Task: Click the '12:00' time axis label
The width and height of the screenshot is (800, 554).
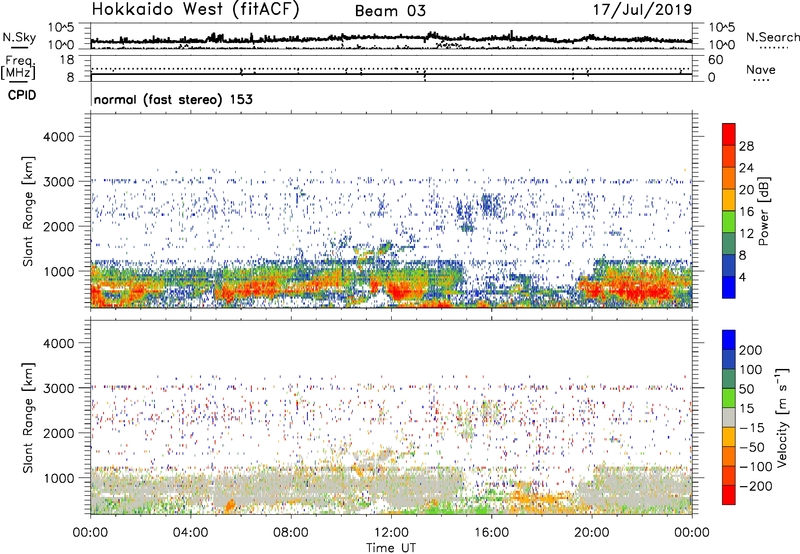Action: 391,533
